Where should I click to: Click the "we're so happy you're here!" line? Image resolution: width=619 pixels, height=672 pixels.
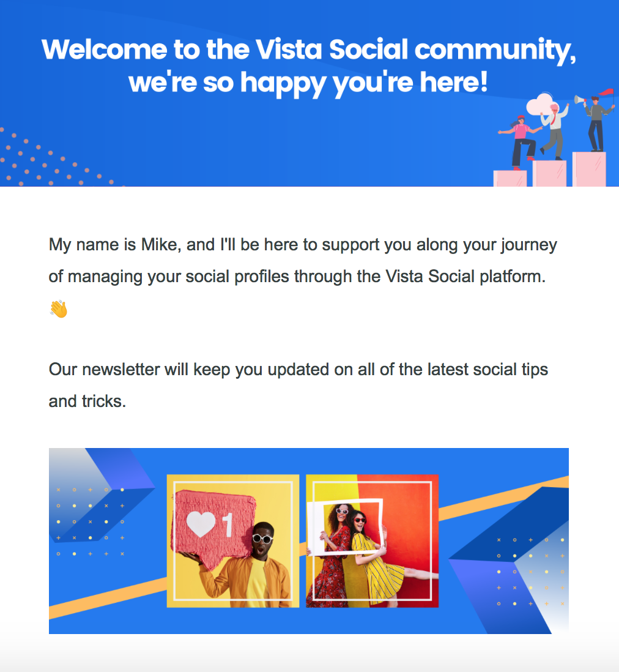coord(309,82)
